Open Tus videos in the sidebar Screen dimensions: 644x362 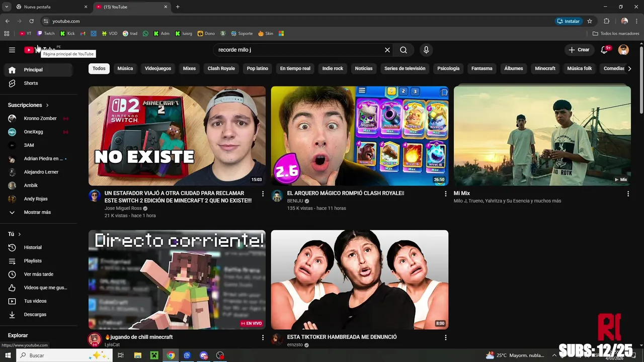[38, 301]
